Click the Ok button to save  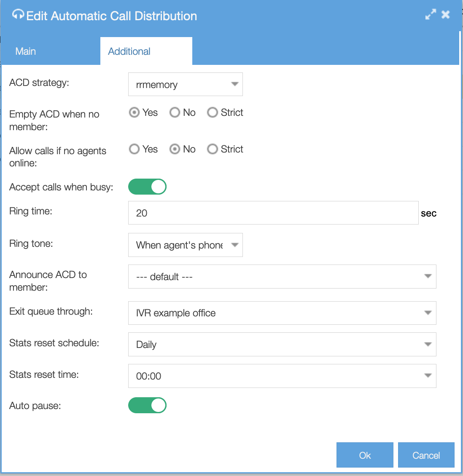[364, 455]
